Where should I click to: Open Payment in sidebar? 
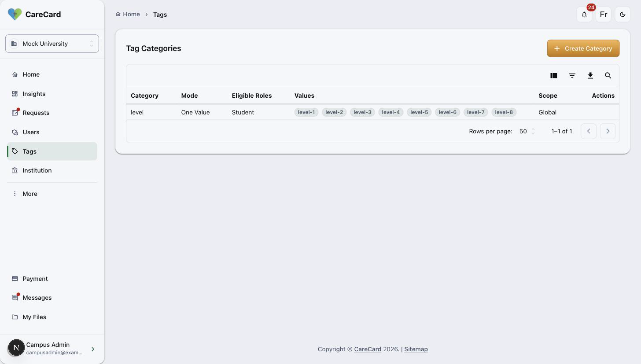click(x=52, y=279)
